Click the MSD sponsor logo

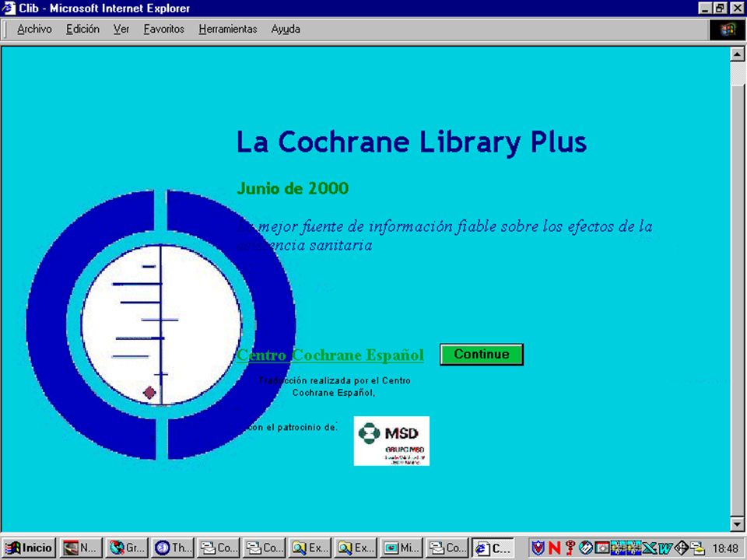coord(391,440)
